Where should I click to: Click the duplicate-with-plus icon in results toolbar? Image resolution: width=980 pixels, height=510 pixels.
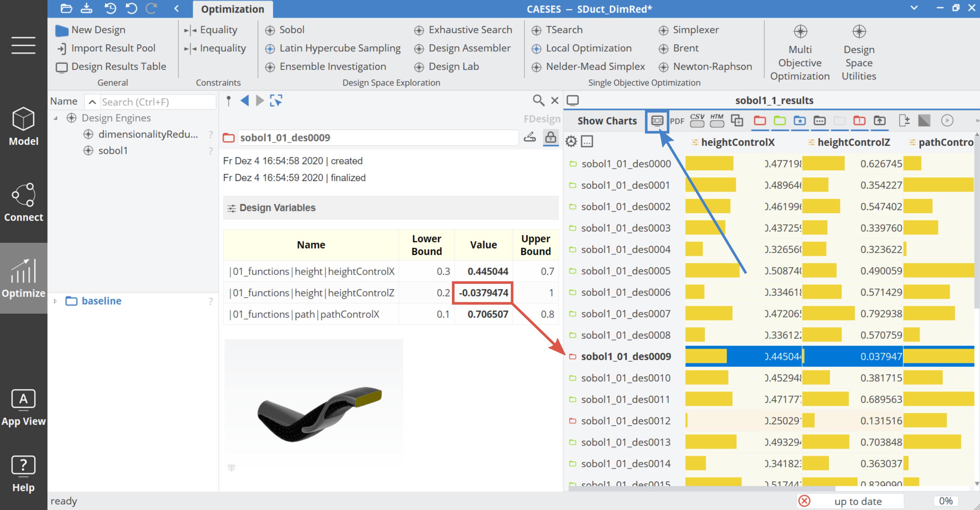coord(737,120)
